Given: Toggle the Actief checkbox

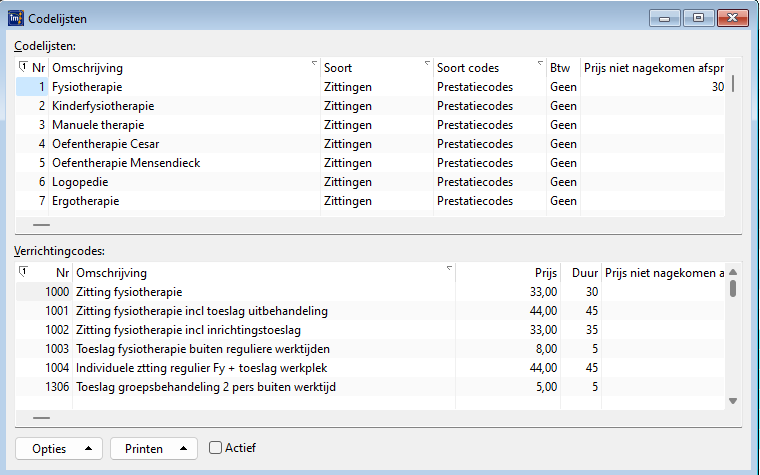Looking at the screenshot, I should click(x=215, y=447).
